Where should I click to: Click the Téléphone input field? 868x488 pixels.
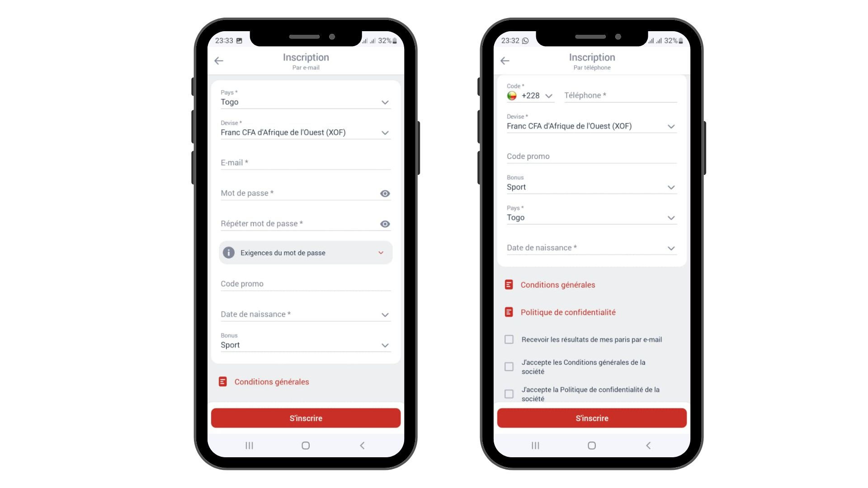621,95
